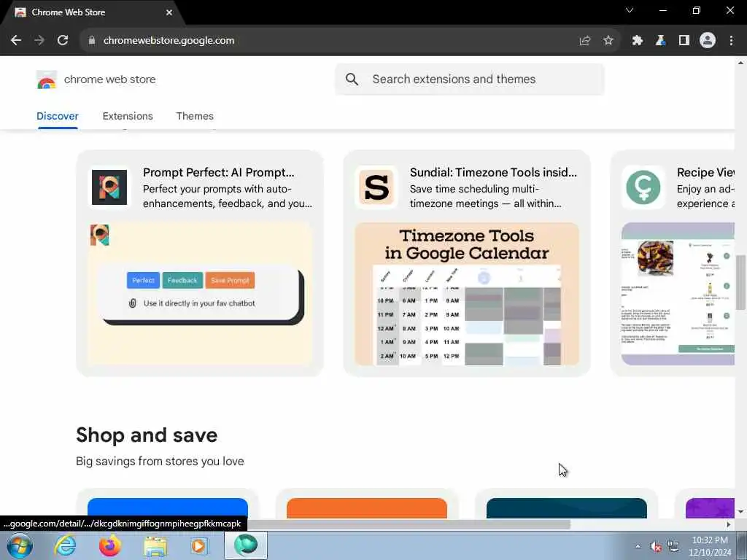The image size is (747, 560).
Task: Open the Extensions puzzle piece menu
Action: (638, 41)
